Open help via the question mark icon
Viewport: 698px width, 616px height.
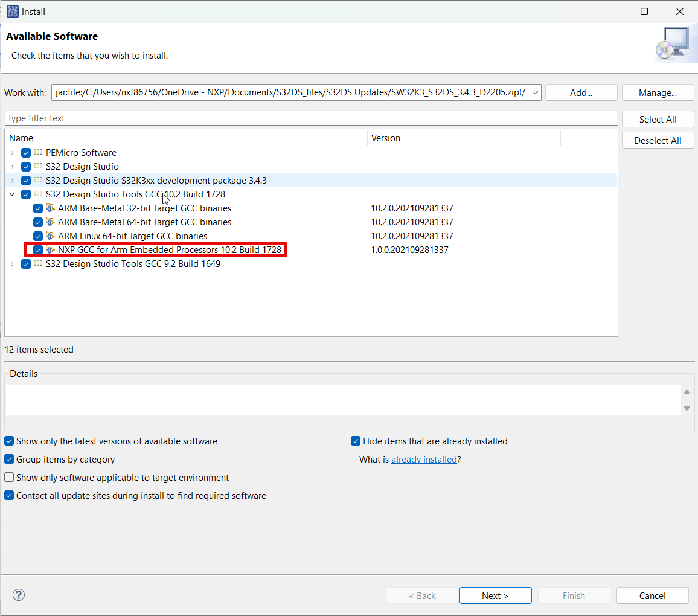pyautogui.click(x=18, y=595)
